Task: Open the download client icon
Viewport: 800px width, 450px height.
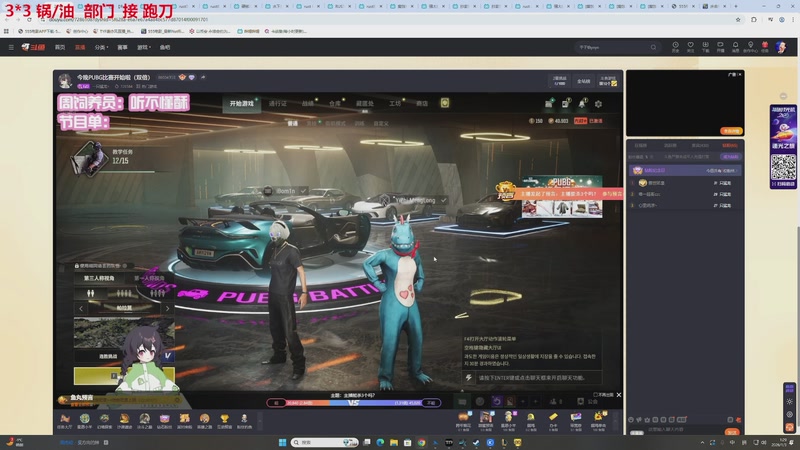Action: coord(705,47)
